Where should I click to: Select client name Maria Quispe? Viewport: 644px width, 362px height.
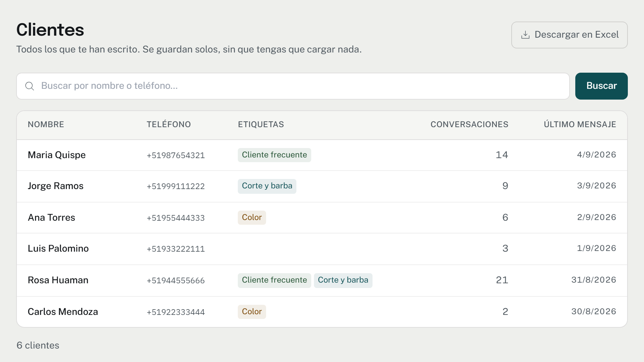(57, 155)
